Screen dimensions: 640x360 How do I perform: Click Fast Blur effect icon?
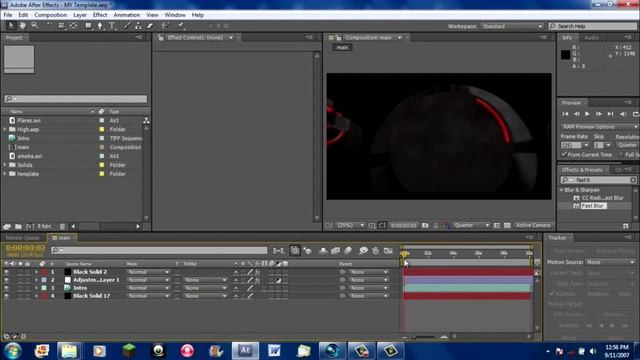point(576,206)
